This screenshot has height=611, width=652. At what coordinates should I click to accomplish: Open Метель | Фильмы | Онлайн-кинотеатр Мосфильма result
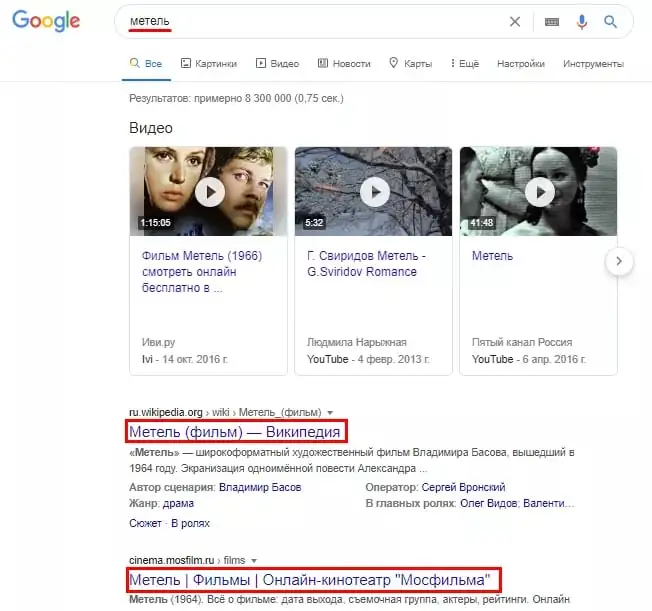click(x=310, y=580)
